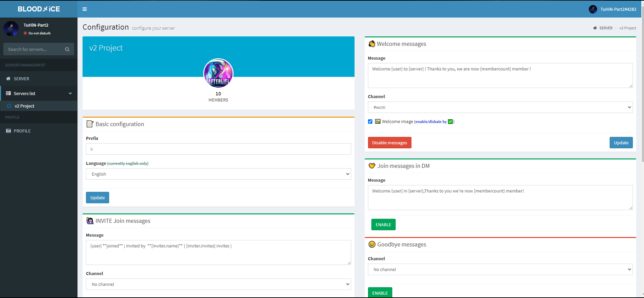Click the Prefix input field
644x298 pixels.
tap(218, 149)
